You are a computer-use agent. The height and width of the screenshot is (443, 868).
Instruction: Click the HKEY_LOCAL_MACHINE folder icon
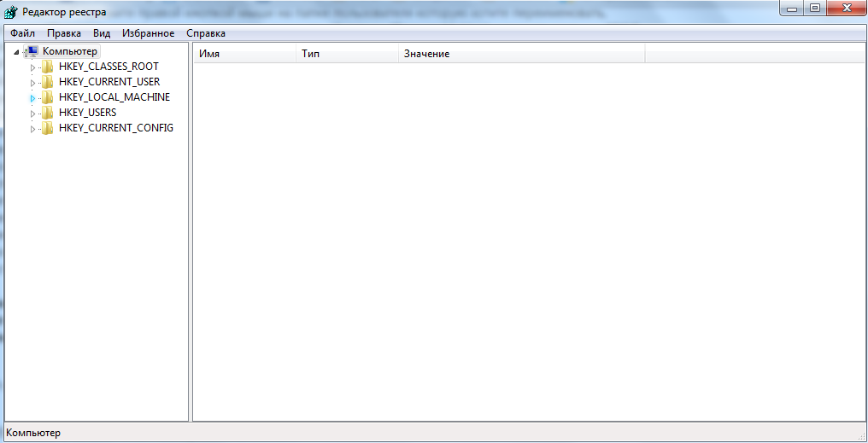(48, 97)
